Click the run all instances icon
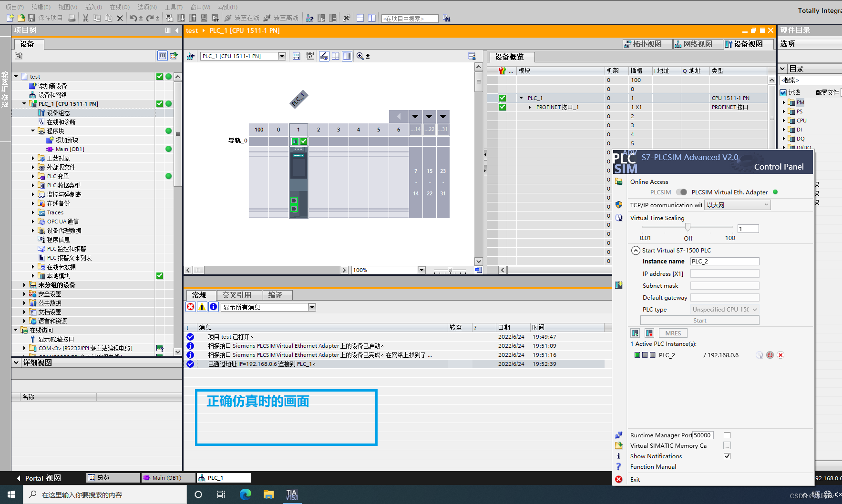The width and height of the screenshot is (842, 504). click(635, 333)
